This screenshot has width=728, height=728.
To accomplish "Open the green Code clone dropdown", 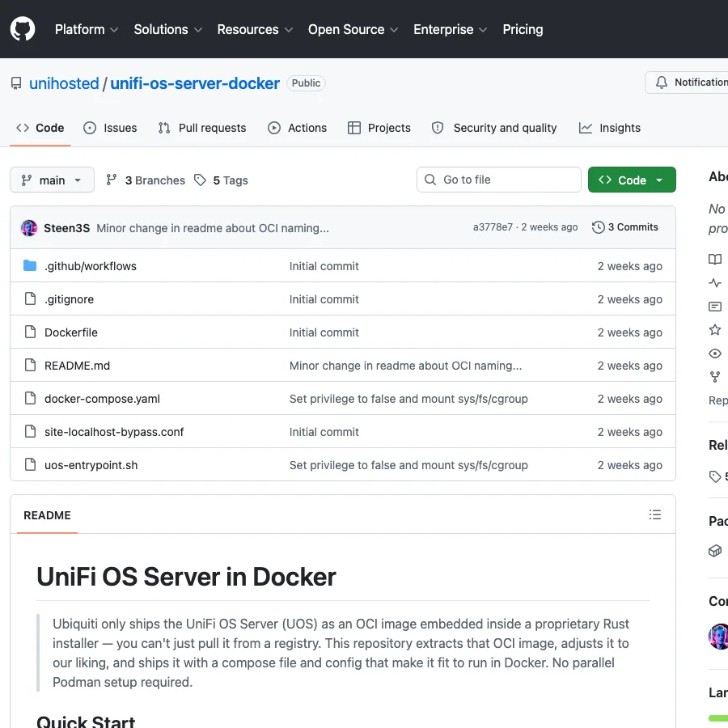I will [632, 180].
